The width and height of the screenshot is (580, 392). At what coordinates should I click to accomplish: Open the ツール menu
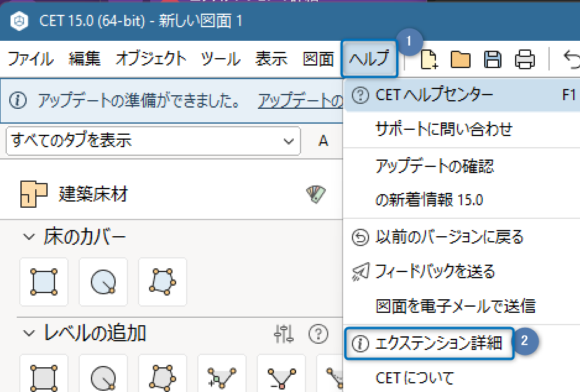221,59
